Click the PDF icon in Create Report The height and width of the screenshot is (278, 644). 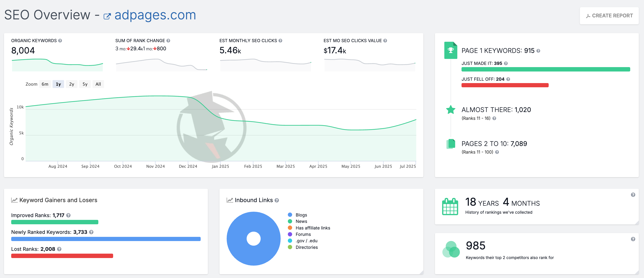pyautogui.click(x=588, y=16)
